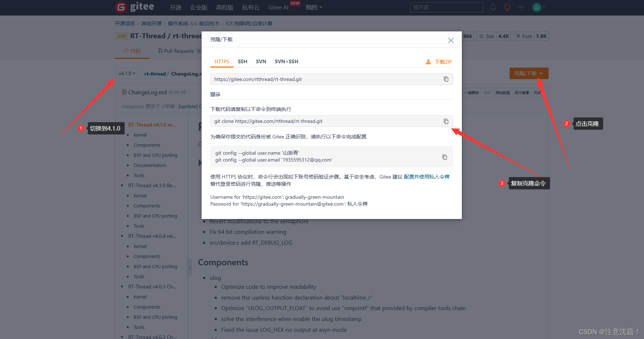Open RT-Thread v4.1.0 Be... outline item

152,185
